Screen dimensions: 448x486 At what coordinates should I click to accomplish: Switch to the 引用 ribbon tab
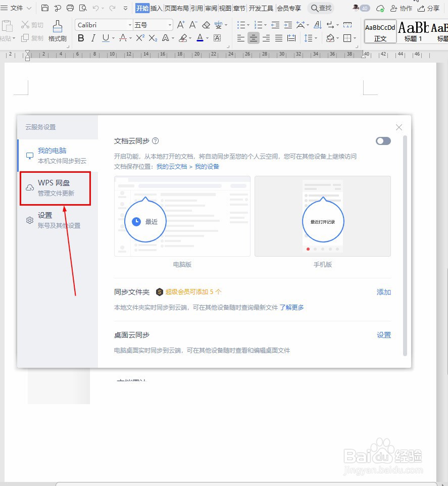[197, 8]
